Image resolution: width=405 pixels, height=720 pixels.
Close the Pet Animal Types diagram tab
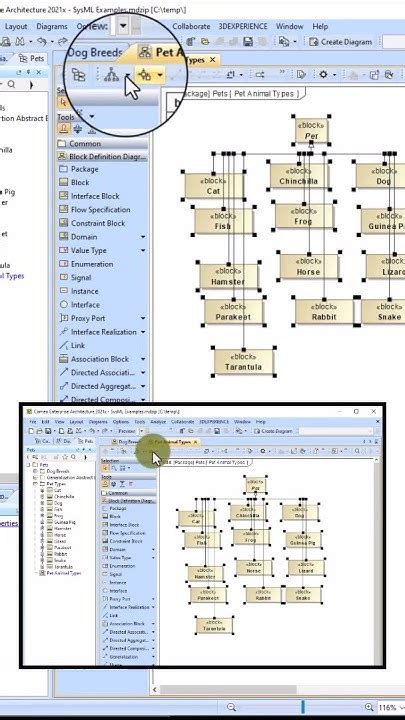[x=212, y=60]
